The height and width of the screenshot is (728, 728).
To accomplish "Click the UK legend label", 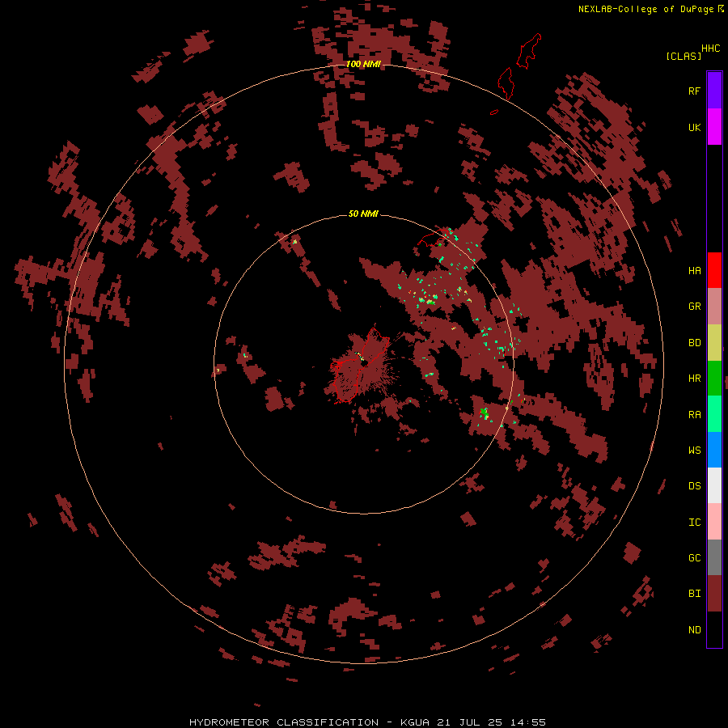I will [694, 127].
